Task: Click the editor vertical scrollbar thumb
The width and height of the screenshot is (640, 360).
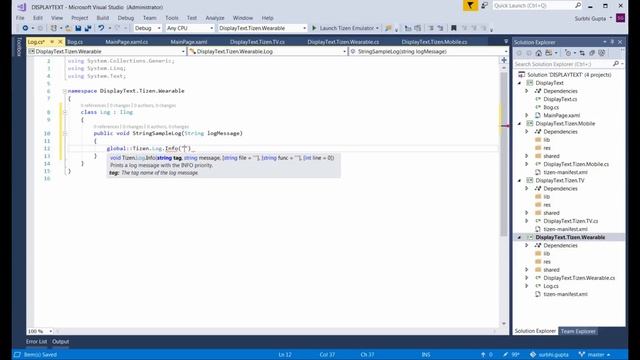Action: 504,153
